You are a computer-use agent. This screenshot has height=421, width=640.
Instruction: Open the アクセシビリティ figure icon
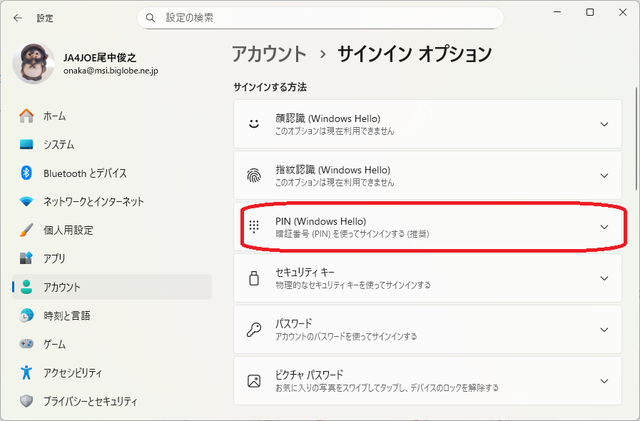coord(27,372)
